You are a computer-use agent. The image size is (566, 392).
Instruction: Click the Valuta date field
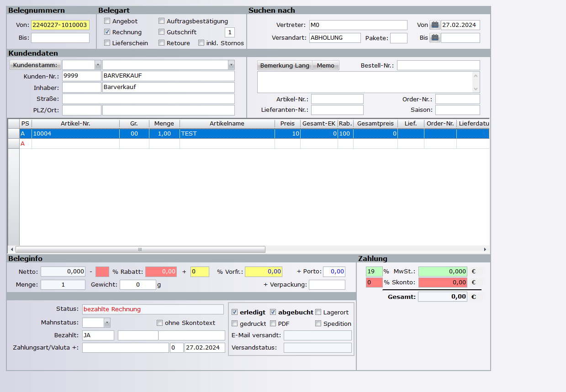(205, 348)
